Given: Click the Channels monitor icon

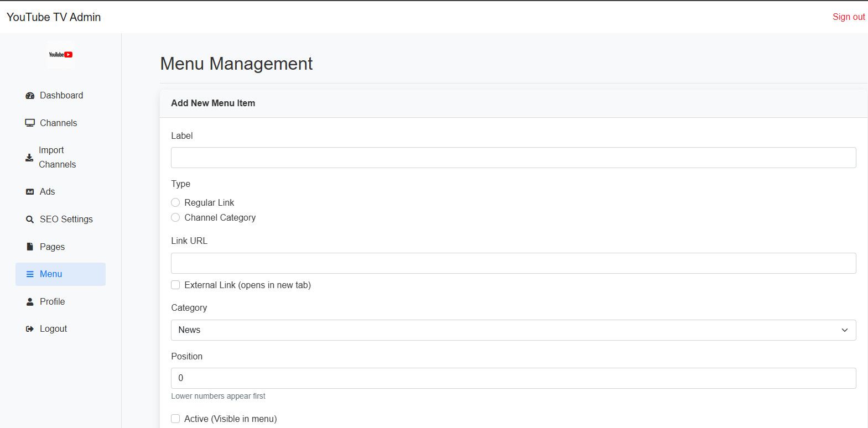Looking at the screenshot, I should coord(30,123).
